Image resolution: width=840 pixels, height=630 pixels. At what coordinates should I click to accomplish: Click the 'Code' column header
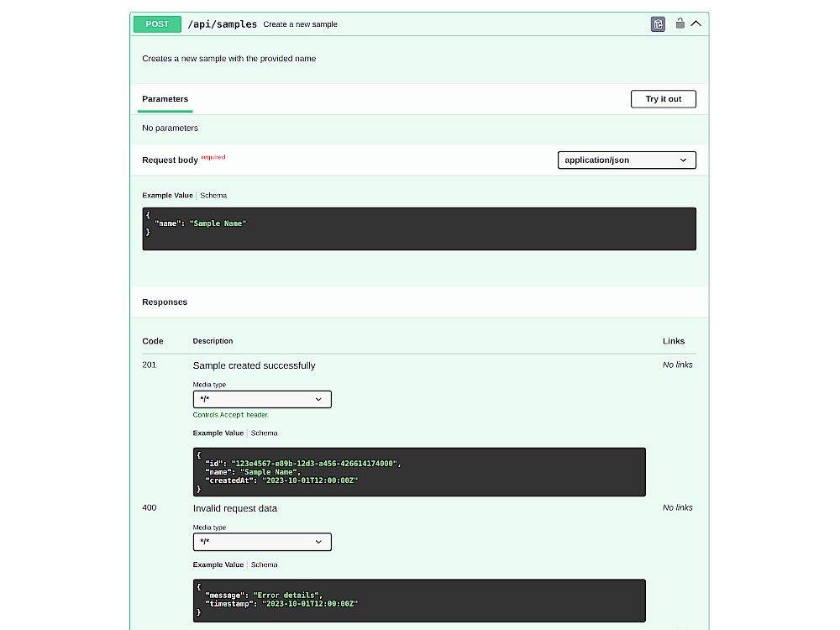(x=153, y=341)
